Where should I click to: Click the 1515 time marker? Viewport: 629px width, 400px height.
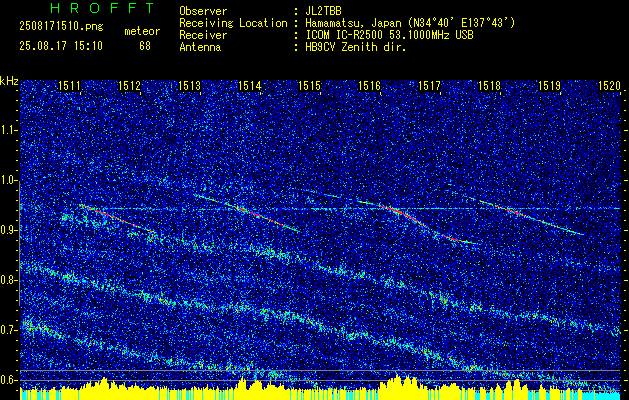[310, 85]
